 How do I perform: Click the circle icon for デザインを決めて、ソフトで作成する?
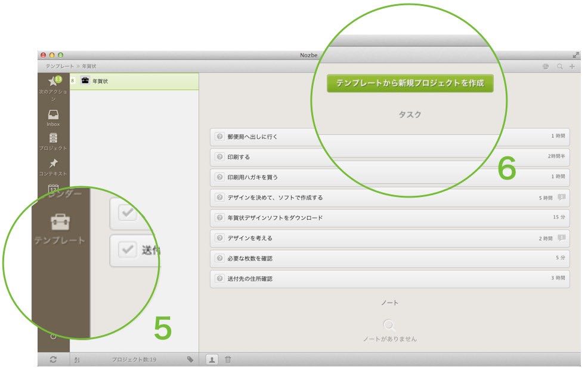coord(219,198)
